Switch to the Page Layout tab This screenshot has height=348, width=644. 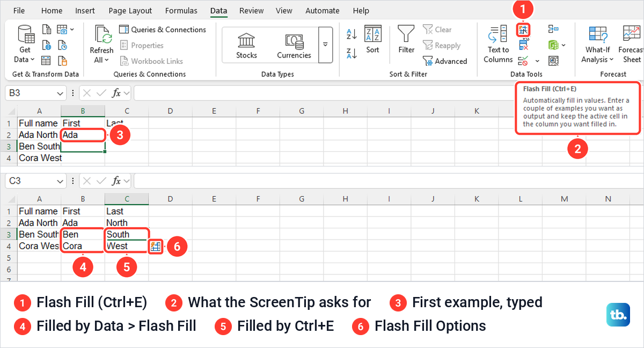pos(130,11)
